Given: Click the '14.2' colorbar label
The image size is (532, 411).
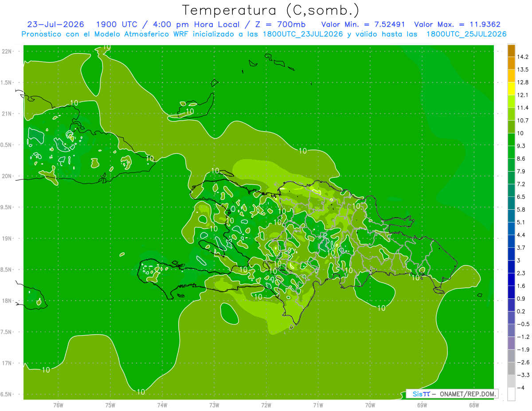Looking at the screenshot, I should click(523, 57).
